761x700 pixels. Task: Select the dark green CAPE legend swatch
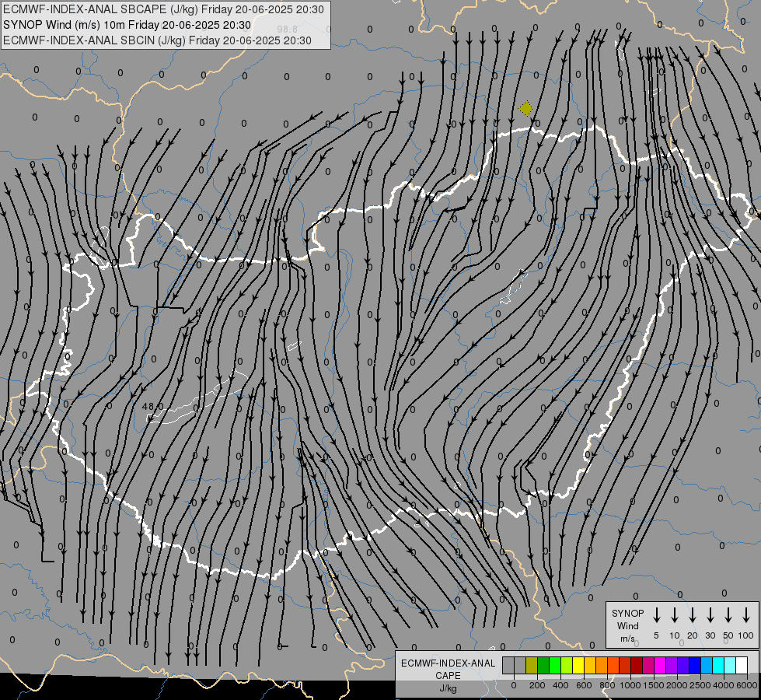[x=543, y=665]
